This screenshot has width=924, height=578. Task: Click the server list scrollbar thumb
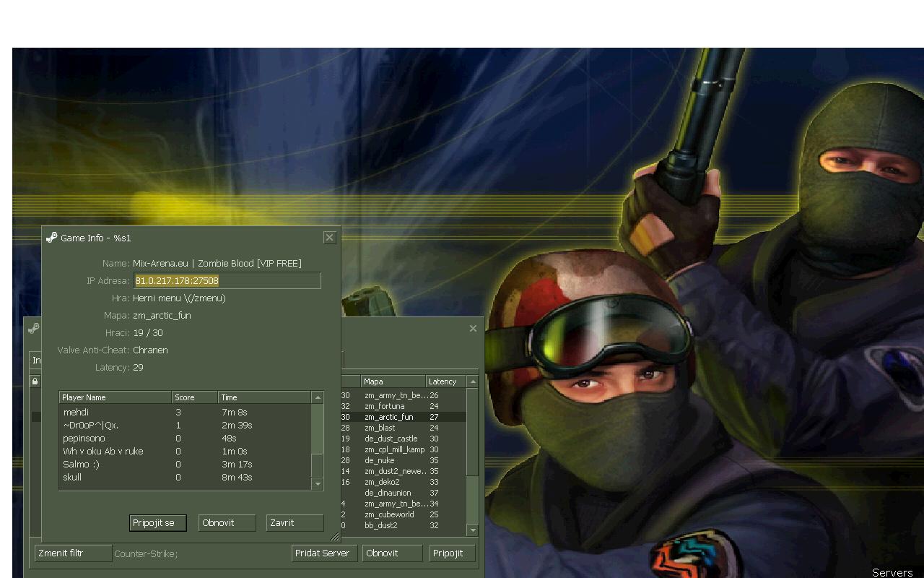click(x=473, y=432)
